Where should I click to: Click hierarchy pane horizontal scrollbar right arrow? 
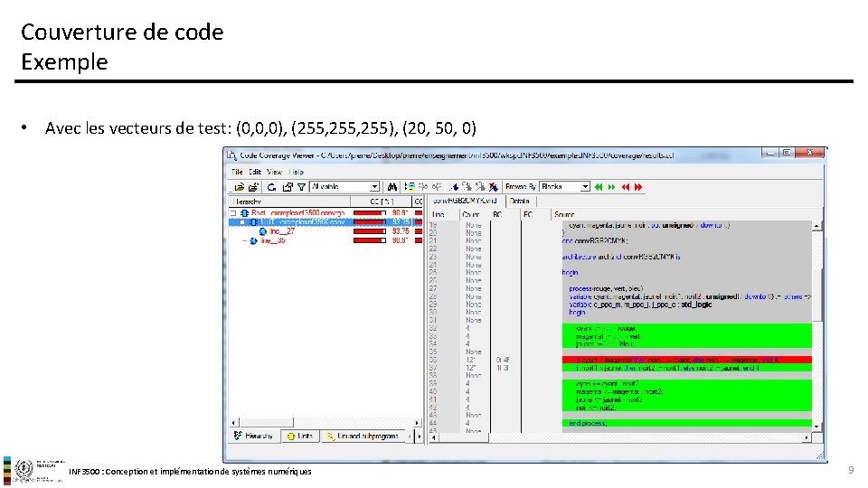pos(416,423)
